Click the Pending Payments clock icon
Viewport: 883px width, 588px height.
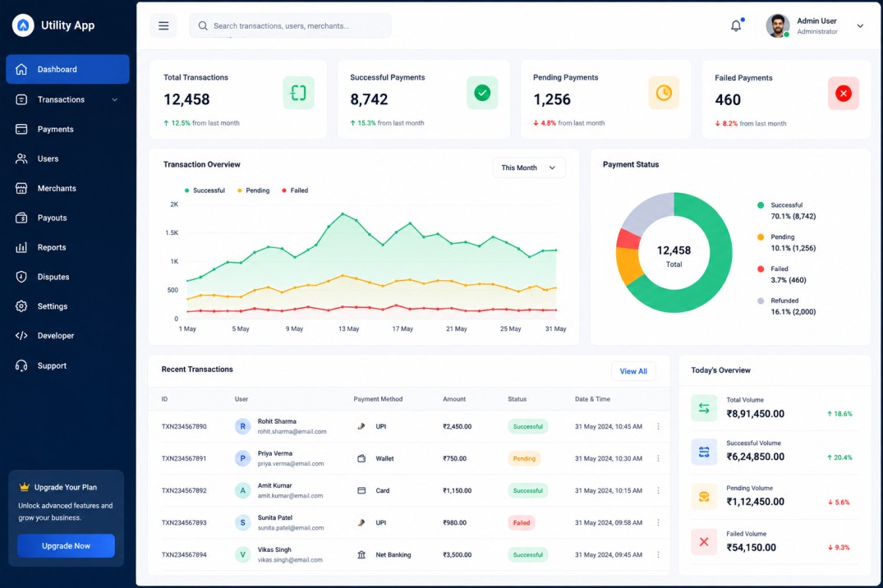click(664, 93)
